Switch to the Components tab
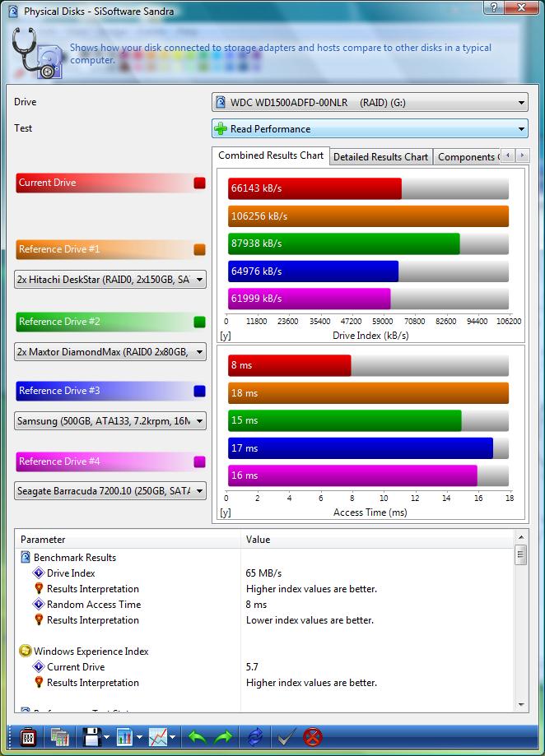Viewport: 545px width, 756px height. click(467, 156)
